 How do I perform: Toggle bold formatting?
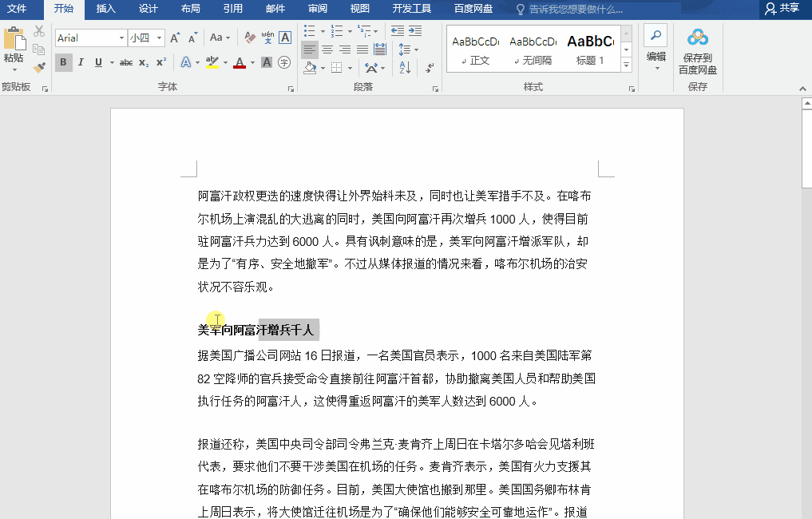63,62
